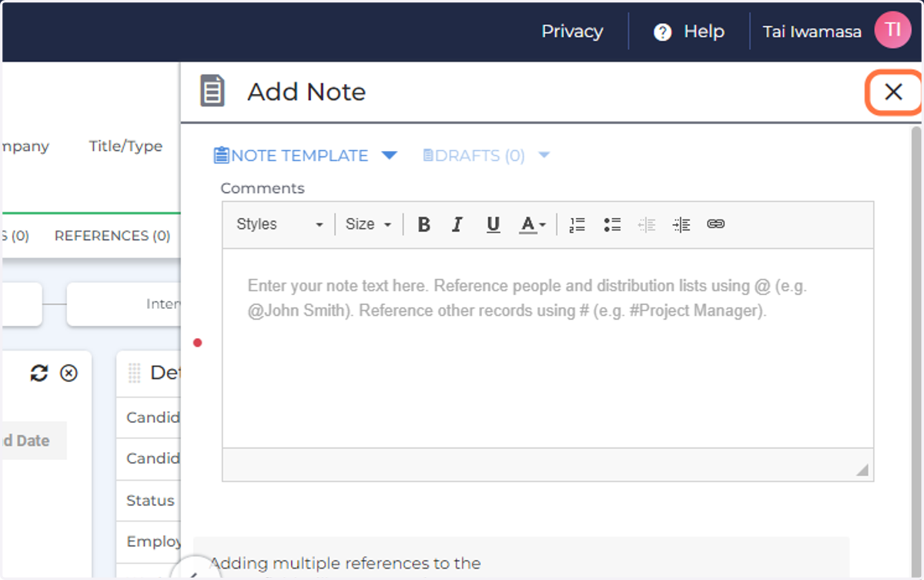This screenshot has width=924, height=580.
Task: Expand the DRAFTS (0) menu
Action: [487, 156]
